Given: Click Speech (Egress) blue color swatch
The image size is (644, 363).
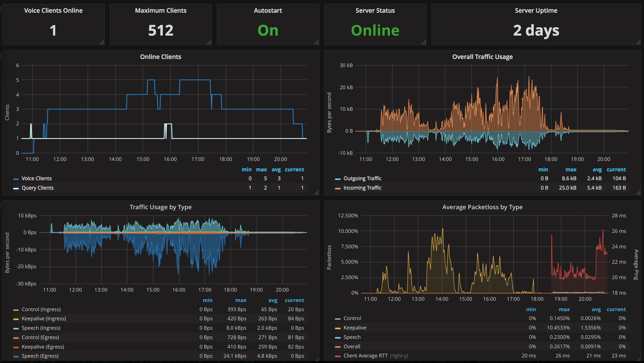Looking at the screenshot, I should [x=16, y=356].
